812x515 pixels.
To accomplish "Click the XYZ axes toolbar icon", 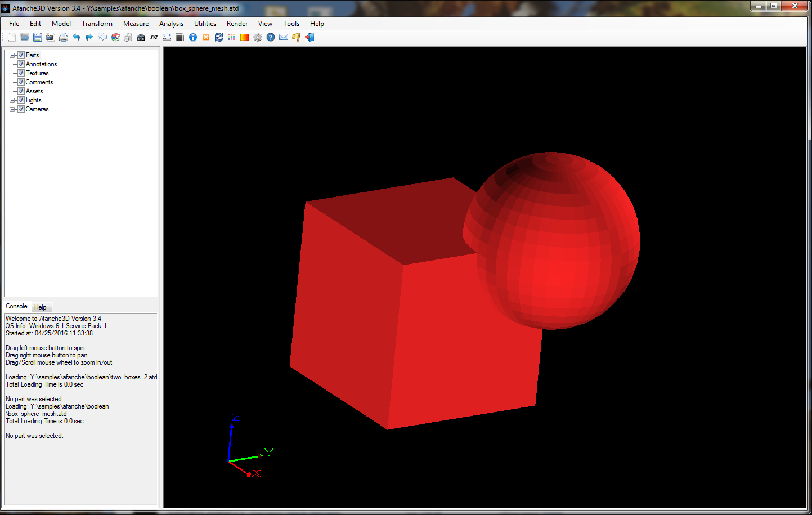I will tap(154, 37).
